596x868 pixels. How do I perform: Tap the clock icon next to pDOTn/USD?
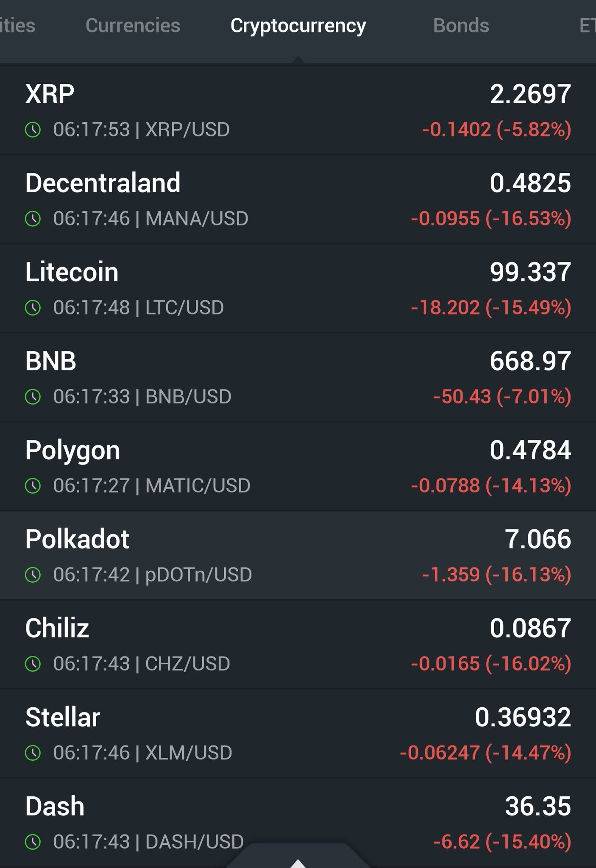tap(33, 575)
